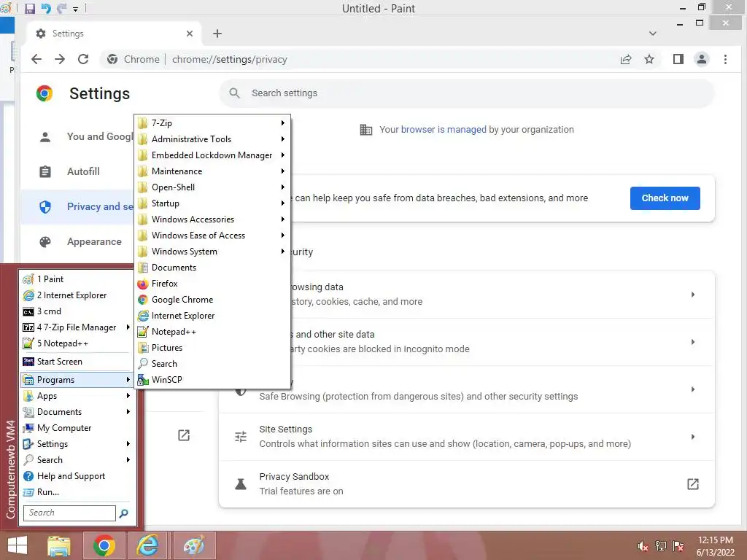Viewport: 747px width, 560px height.
Task: Launch Firefox from Programs menu
Action: pyautogui.click(x=212, y=284)
